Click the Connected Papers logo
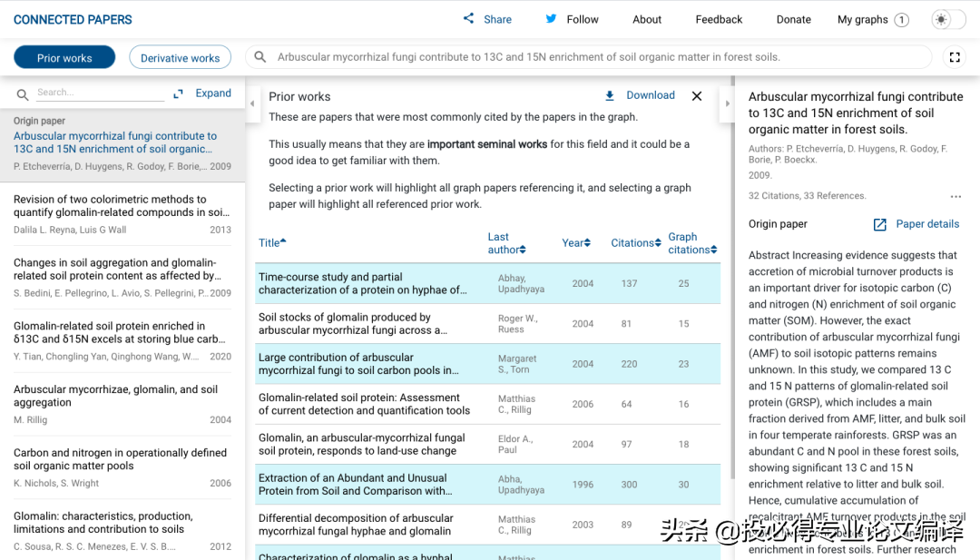The width and height of the screenshot is (980, 560). point(73,19)
